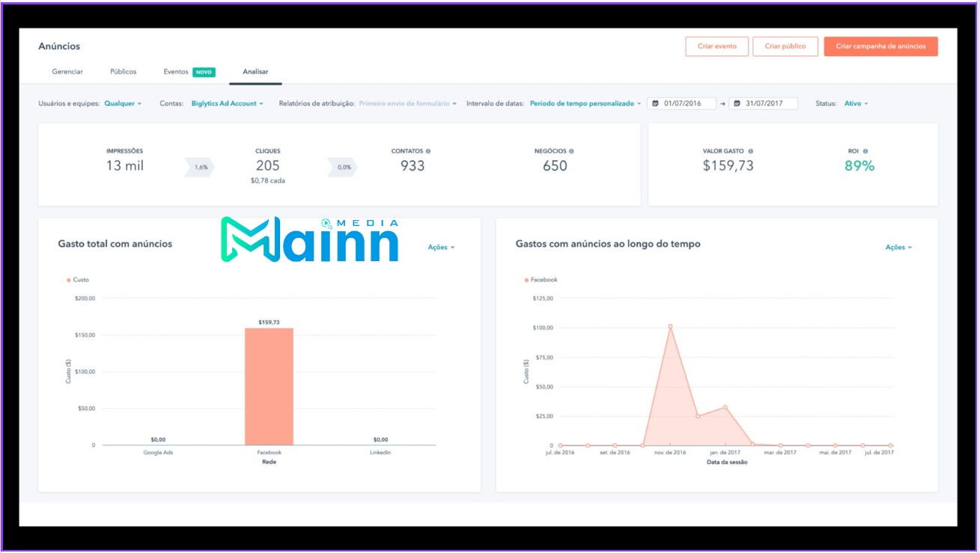Open the Primeiro envio de formulário dropdown
The width and height of the screenshot is (980, 553).
click(408, 103)
